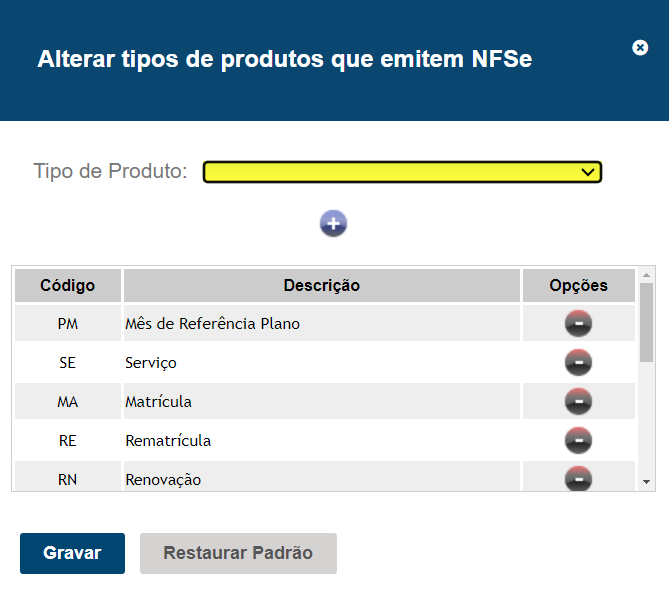Remove the Renovação product type
The width and height of the screenshot is (669, 596).
578,479
